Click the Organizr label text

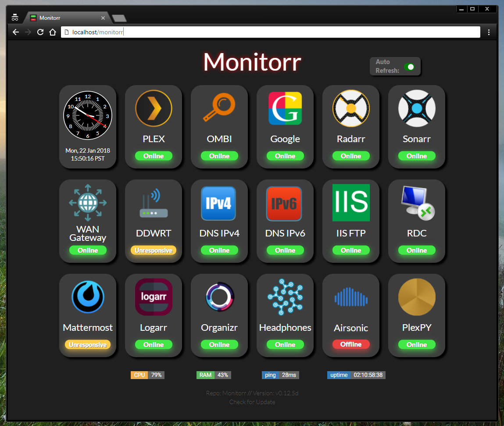[219, 328]
